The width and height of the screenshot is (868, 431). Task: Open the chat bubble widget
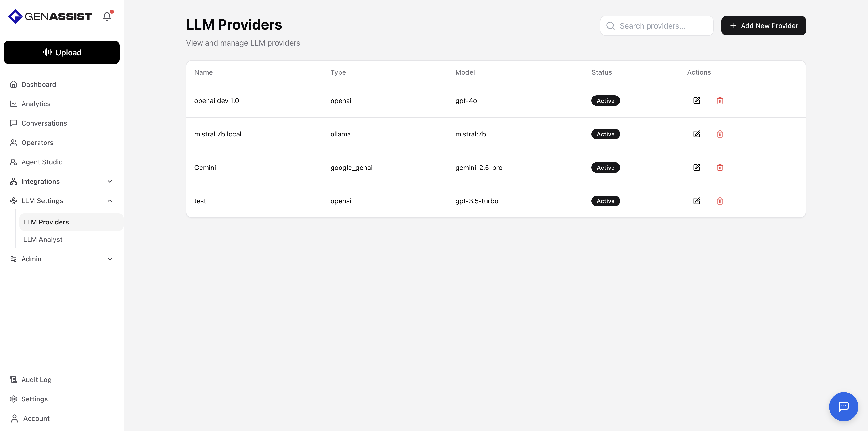(843, 406)
